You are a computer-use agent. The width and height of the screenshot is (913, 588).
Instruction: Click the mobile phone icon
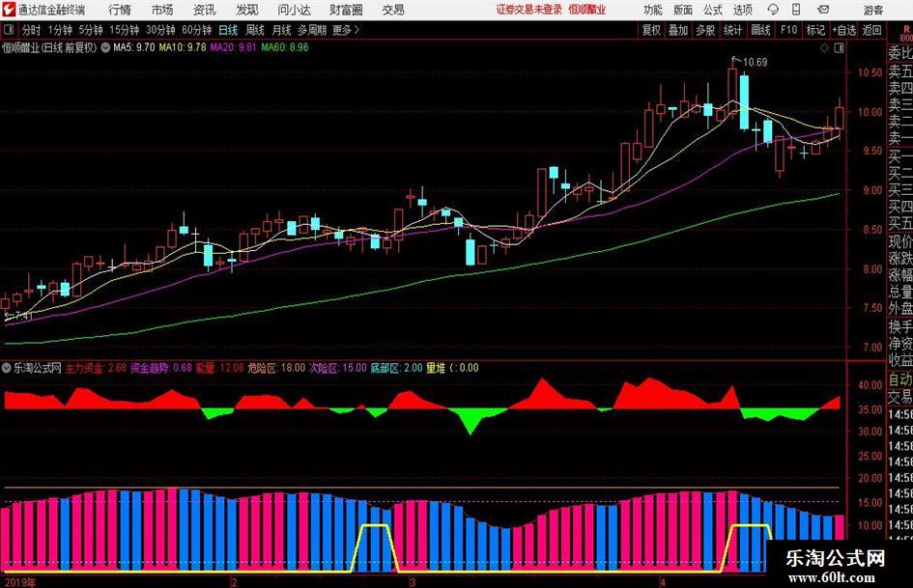796,10
